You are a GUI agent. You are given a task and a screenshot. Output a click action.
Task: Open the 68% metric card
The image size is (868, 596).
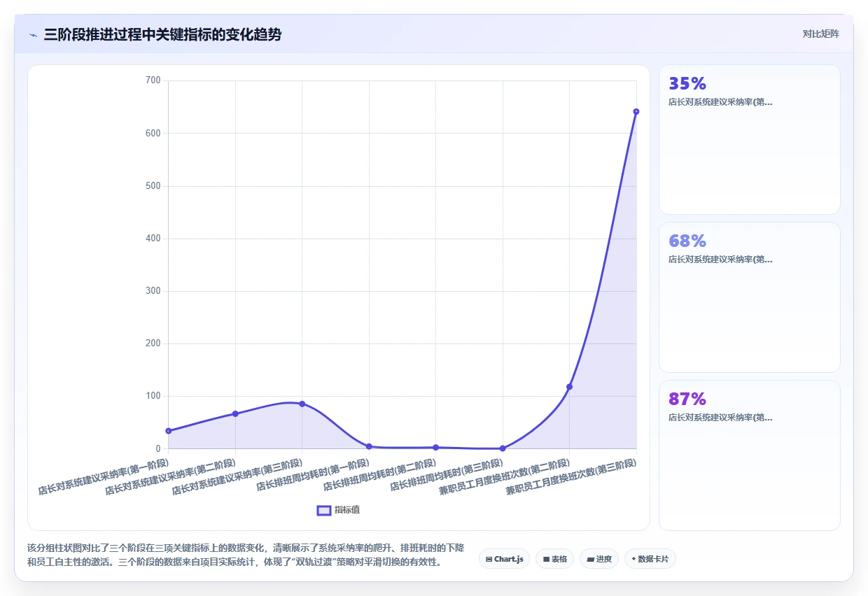coord(749,297)
